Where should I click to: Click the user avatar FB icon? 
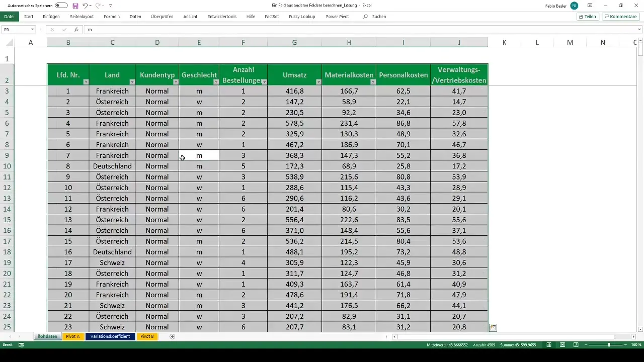574,6
